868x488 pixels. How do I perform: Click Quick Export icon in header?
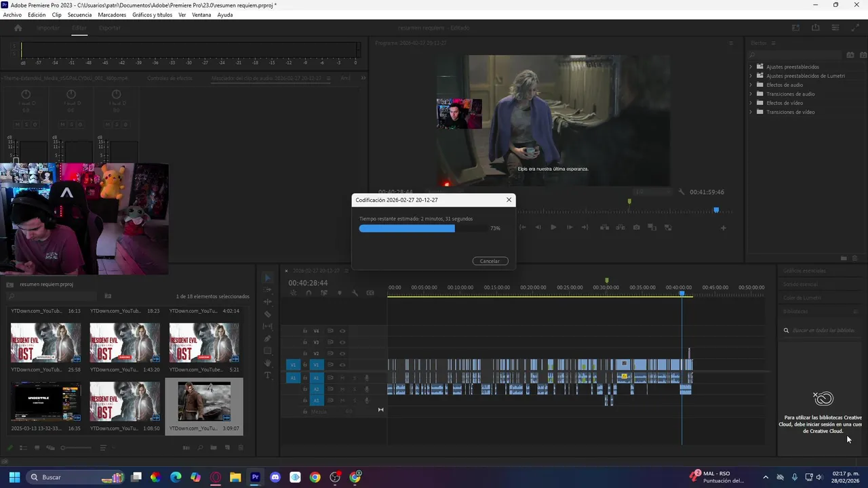(x=816, y=28)
